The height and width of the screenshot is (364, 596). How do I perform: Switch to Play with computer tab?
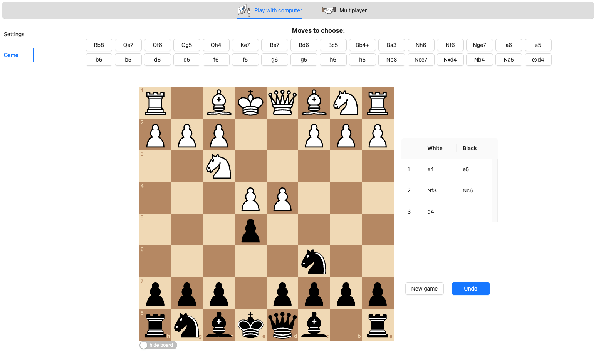[270, 10]
